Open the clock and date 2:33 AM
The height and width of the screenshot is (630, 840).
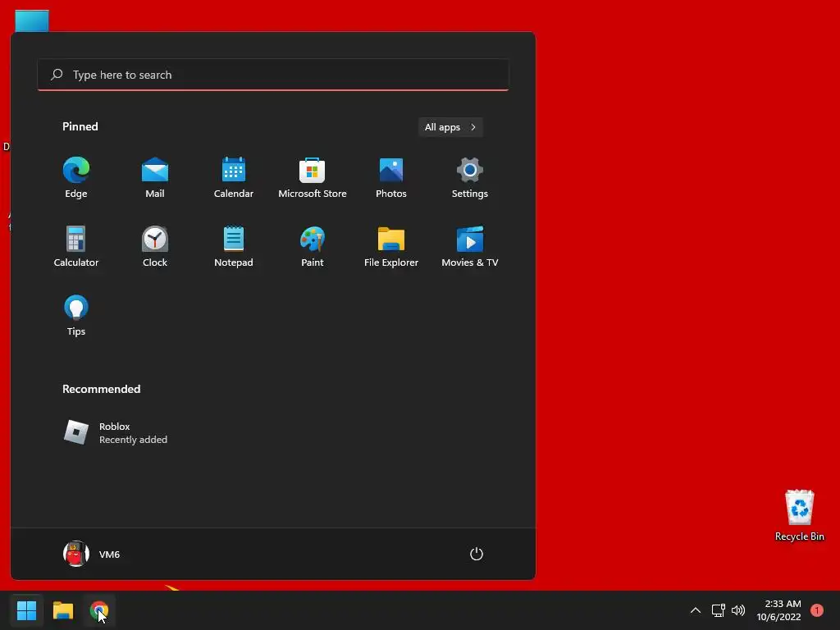pos(779,610)
